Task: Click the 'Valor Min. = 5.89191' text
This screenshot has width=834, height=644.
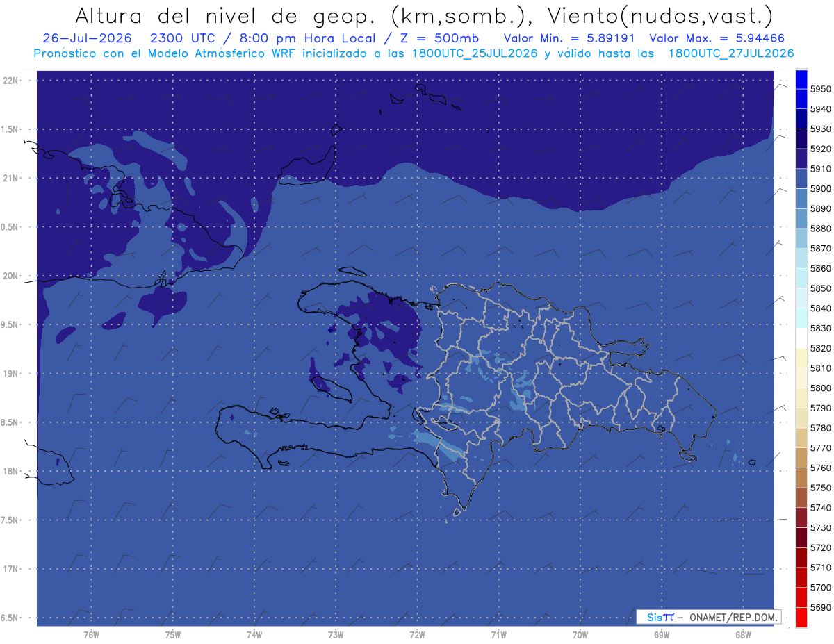Action: (x=569, y=38)
